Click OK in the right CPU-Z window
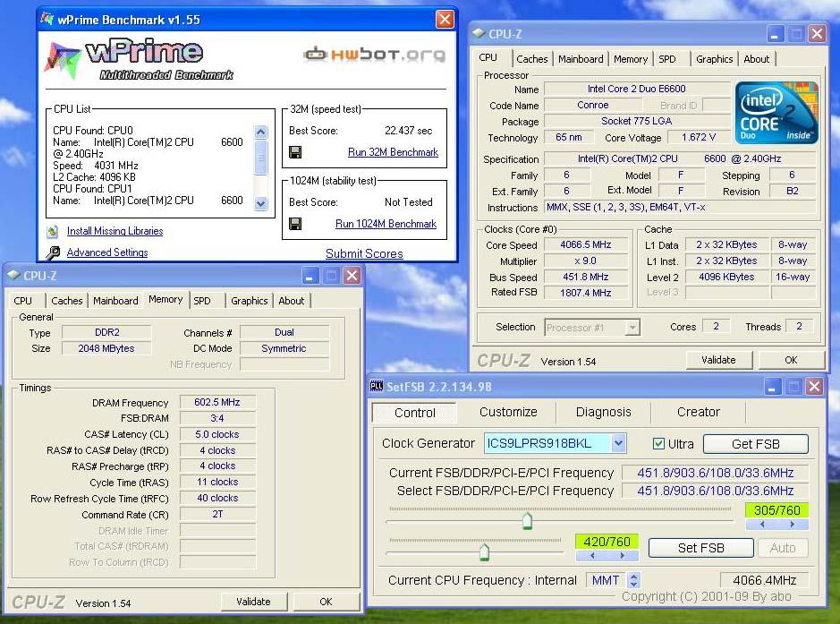Viewport: 840px width, 624px height. pyautogui.click(x=791, y=360)
